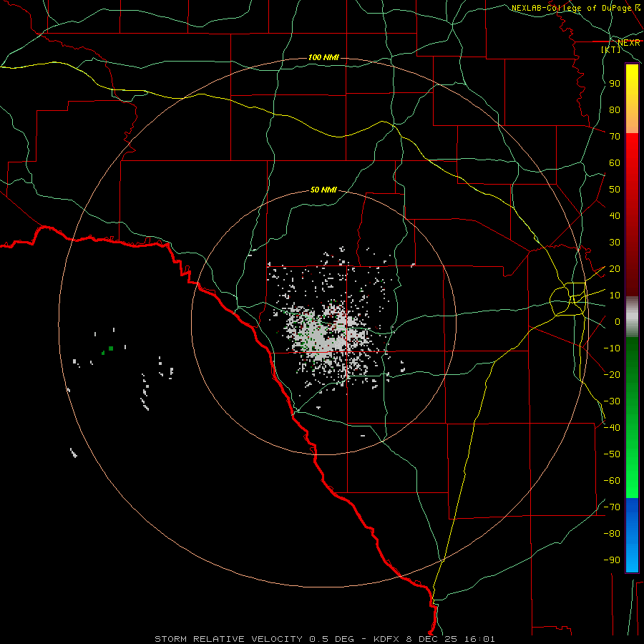Click the -30 value on the velocity scale

(612, 401)
